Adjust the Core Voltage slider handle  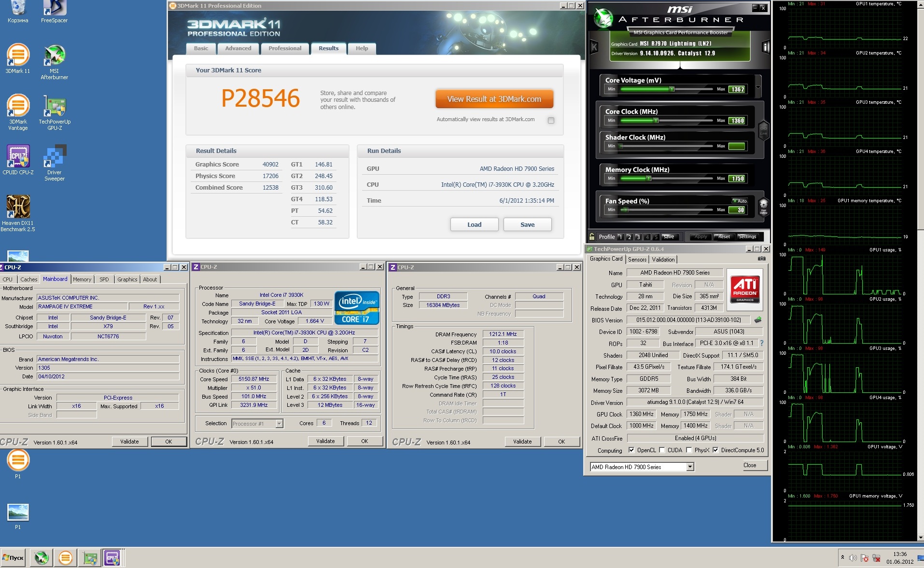point(672,89)
